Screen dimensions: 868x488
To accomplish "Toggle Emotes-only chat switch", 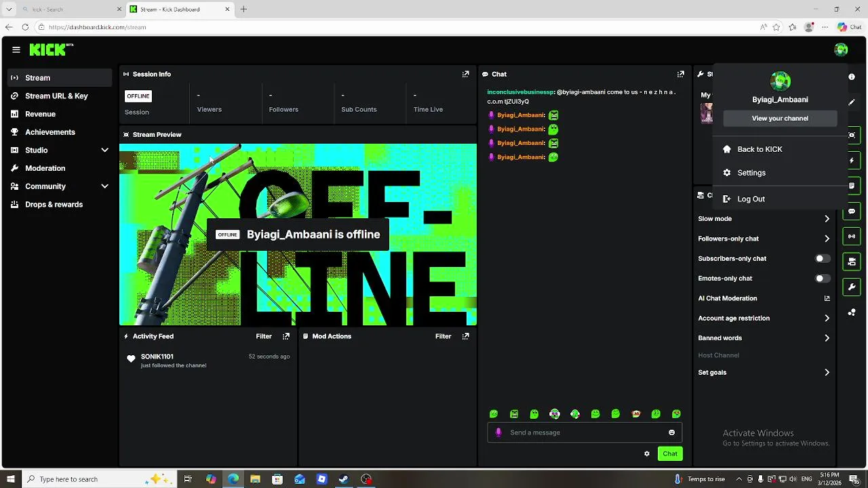I will pyautogui.click(x=822, y=279).
